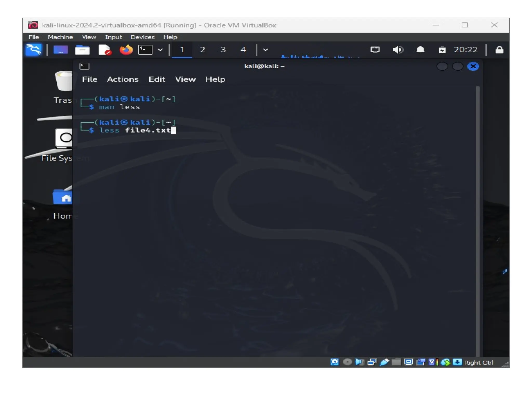This screenshot has height=399, width=532.
Task: Open the Kali dragon applications menu
Action: [34, 50]
